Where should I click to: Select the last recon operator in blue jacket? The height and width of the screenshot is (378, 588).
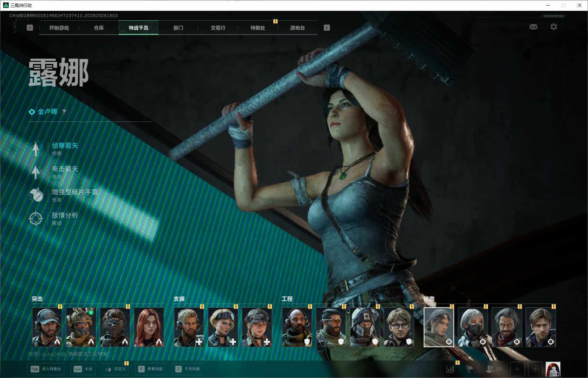tap(541, 327)
